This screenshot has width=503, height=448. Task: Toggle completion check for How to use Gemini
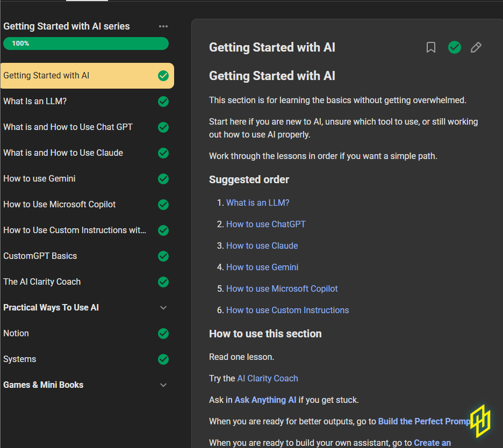coord(163,179)
